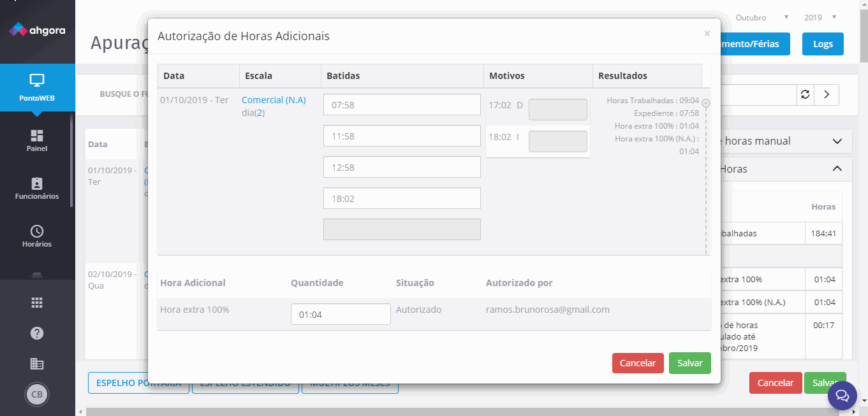Click the dia (2) link
The image size is (868, 416).
point(259,113)
